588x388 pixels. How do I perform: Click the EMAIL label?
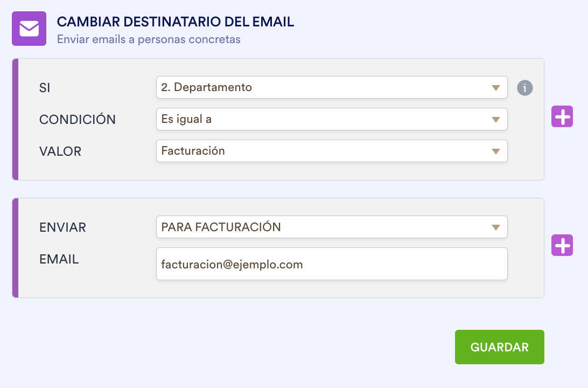click(x=59, y=259)
